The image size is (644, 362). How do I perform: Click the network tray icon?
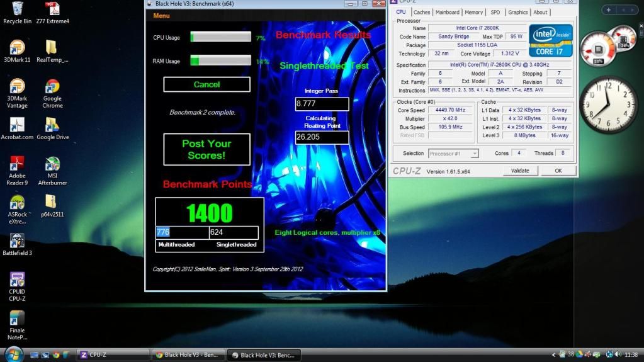(x=609, y=354)
